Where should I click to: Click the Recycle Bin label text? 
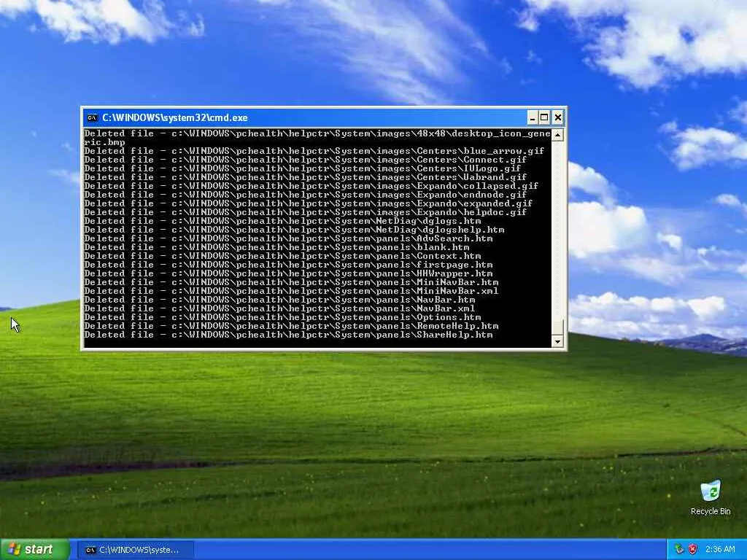[x=711, y=511]
